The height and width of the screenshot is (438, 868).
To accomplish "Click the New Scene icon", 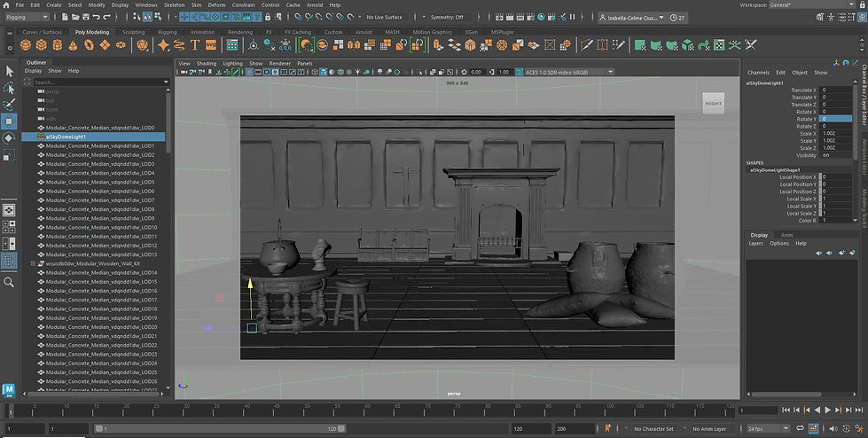I will tap(66, 17).
